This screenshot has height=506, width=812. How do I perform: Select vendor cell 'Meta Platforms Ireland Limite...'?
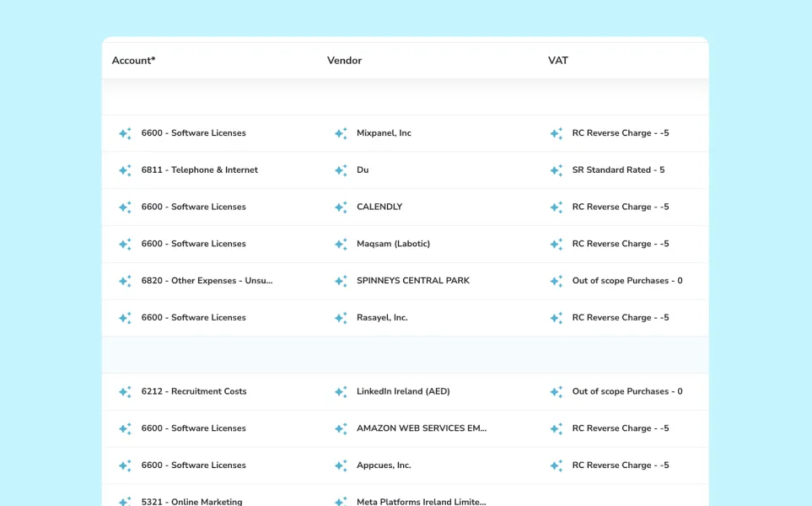point(421,501)
